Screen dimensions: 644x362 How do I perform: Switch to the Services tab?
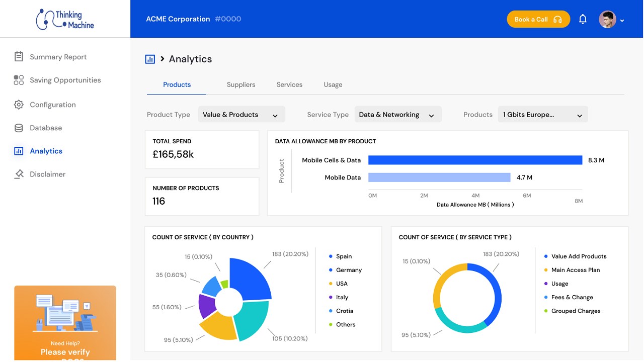[x=289, y=84]
